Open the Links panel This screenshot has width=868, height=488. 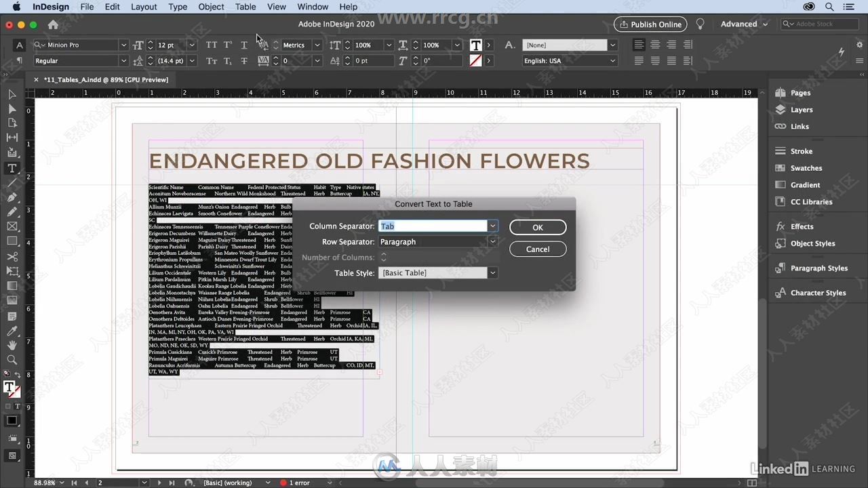click(800, 127)
